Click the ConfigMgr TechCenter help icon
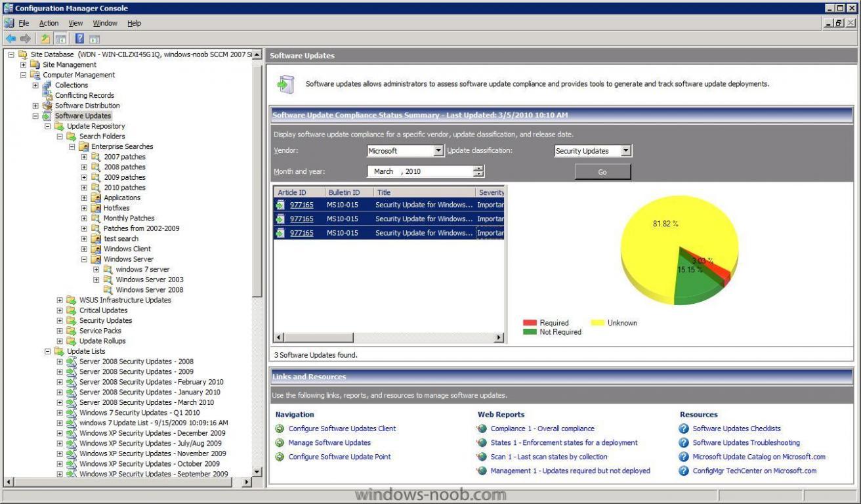Image resolution: width=861 pixels, height=504 pixels. (x=684, y=471)
